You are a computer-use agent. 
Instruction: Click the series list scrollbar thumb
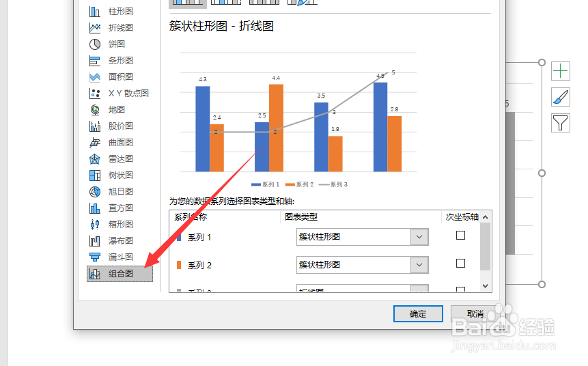tap(486, 247)
